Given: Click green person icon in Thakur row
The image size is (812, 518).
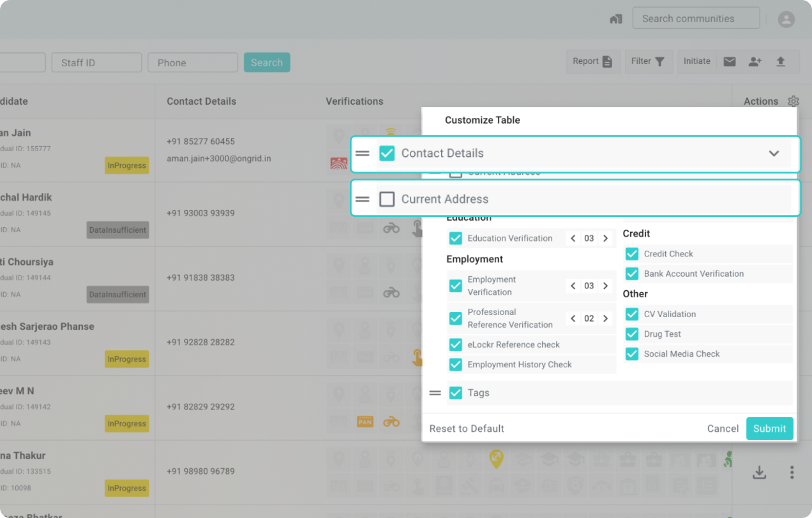Looking at the screenshot, I should click(727, 459).
